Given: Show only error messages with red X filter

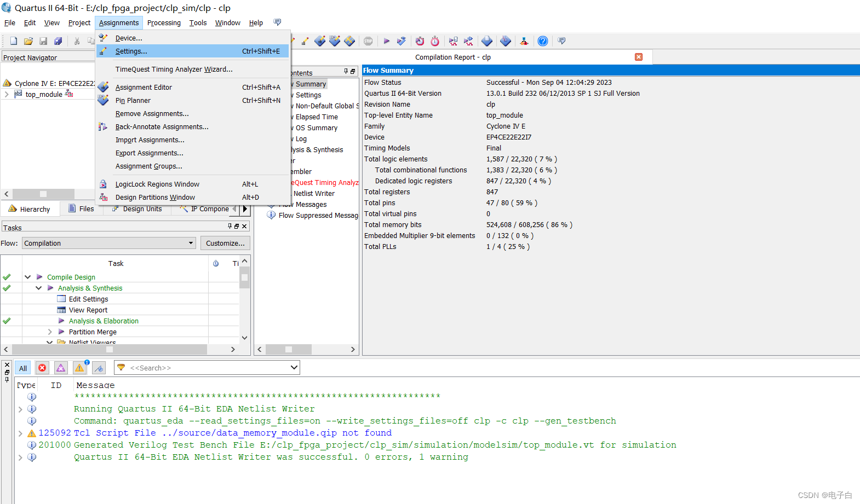Looking at the screenshot, I should coord(42,368).
